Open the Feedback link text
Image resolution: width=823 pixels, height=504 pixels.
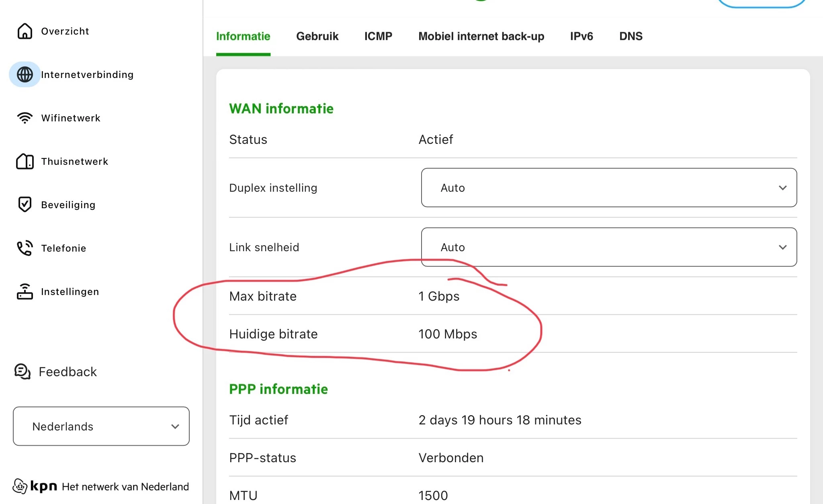point(68,371)
